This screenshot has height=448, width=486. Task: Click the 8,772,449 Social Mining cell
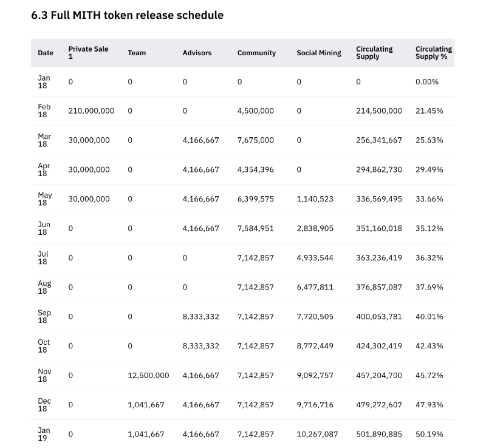click(x=315, y=346)
